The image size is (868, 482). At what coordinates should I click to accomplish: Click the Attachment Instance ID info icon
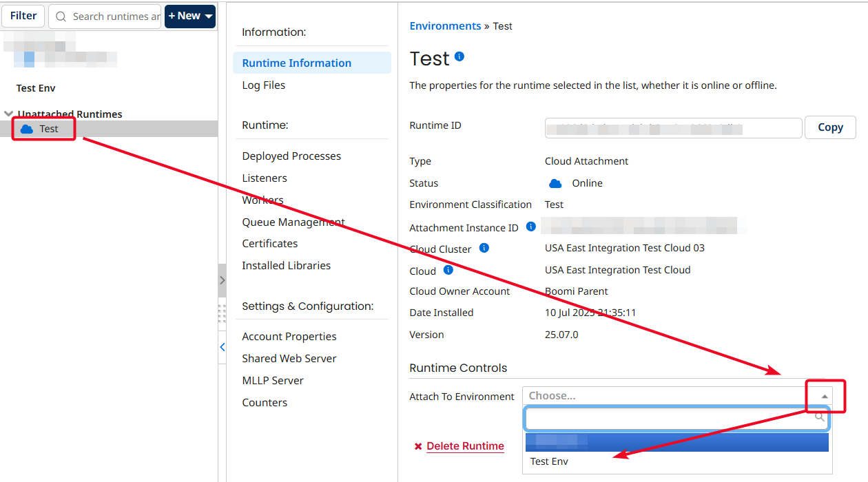click(530, 227)
